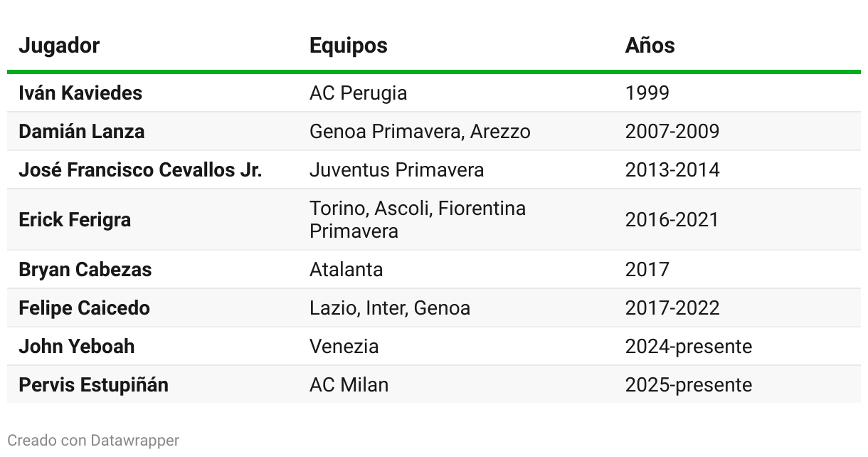
Task: Select the John Yeboah player name
Action: point(77,347)
